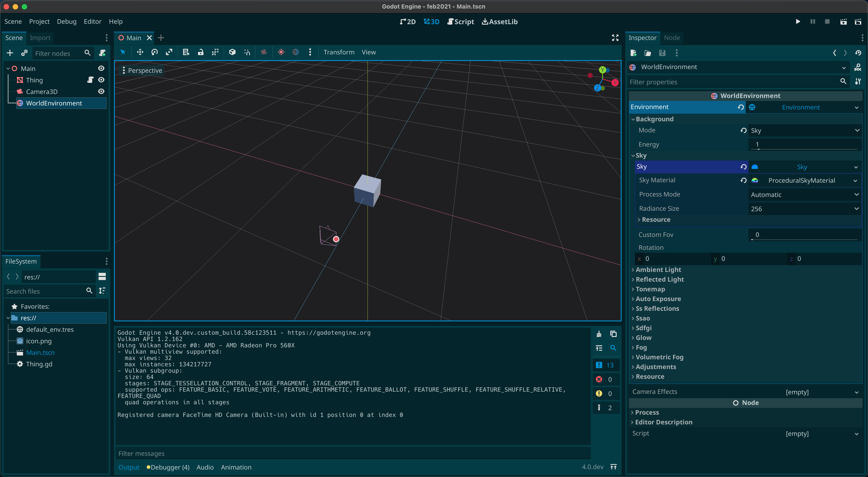Screen dimensions: 868x477
Task: Open the Process Mode Automatic dropdown
Action: click(x=805, y=194)
